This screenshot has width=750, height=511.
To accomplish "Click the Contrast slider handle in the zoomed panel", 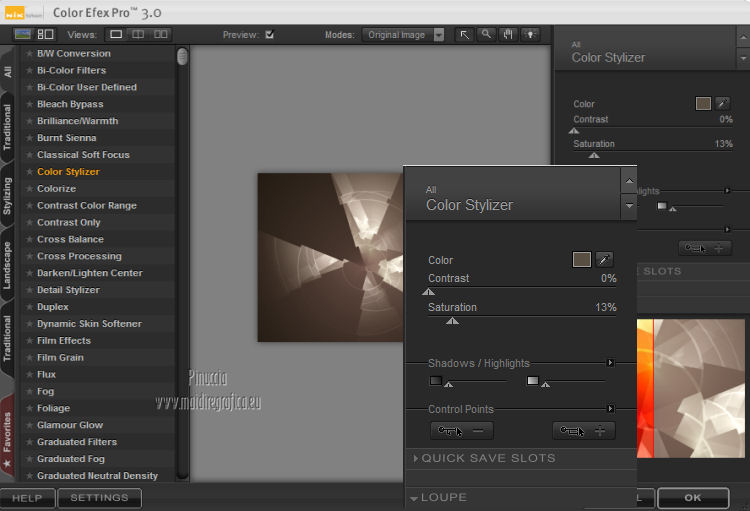I will [429, 292].
